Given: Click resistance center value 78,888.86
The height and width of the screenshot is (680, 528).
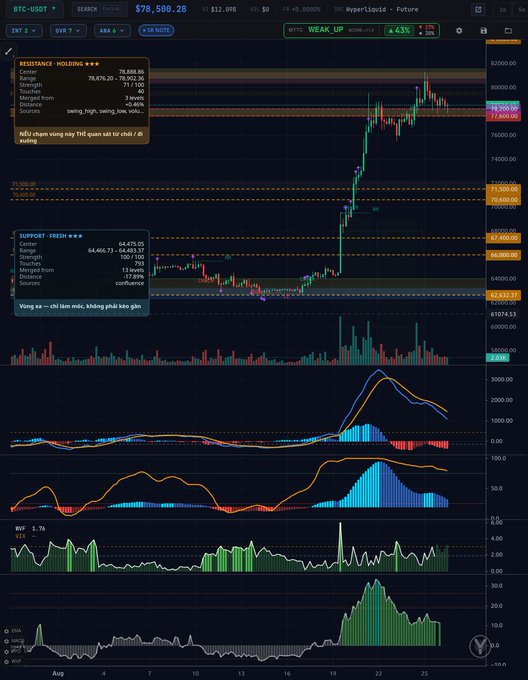Looking at the screenshot, I should tap(131, 72).
